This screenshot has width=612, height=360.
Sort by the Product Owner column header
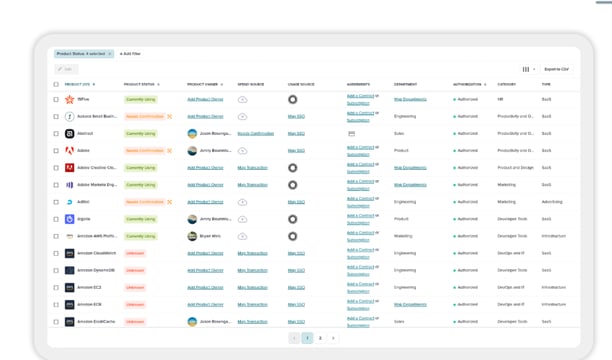205,84
